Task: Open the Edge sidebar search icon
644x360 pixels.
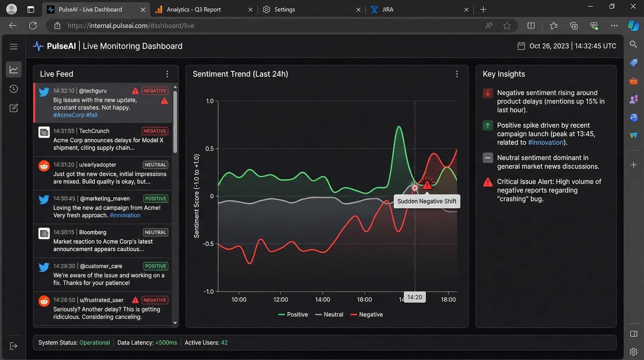Action: tap(633, 44)
